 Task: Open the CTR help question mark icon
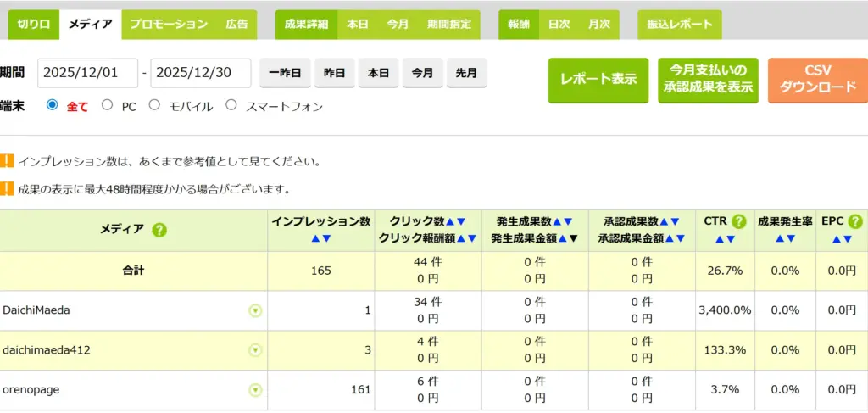coord(738,221)
